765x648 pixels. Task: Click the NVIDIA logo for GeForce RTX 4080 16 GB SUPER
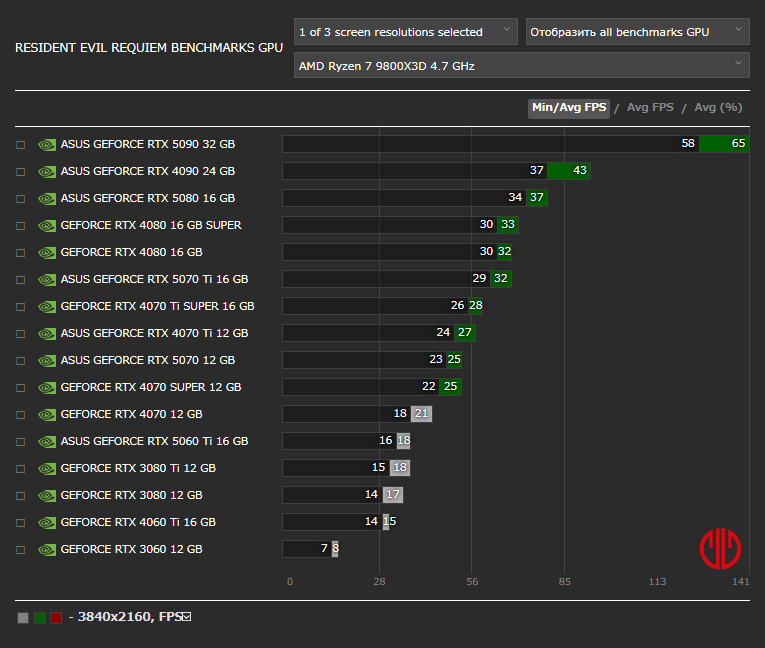(47, 225)
